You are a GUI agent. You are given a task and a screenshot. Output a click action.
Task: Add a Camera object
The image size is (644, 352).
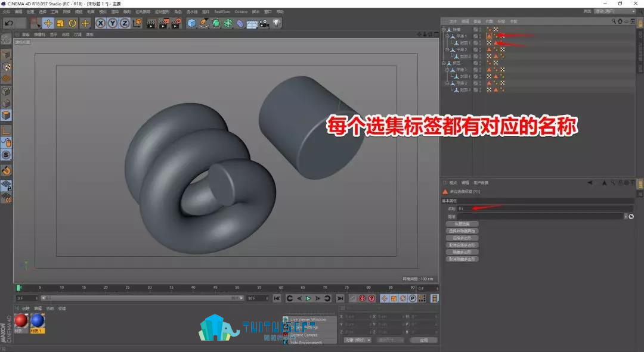[264, 23]
